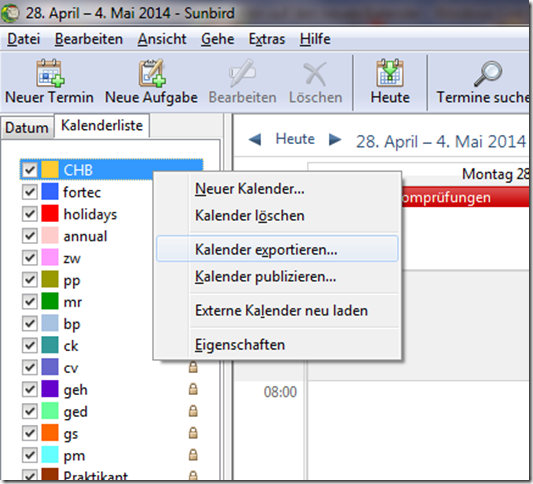Jump to today via Heute toolbar icon

pyautogui.click(x=390, y=72)
